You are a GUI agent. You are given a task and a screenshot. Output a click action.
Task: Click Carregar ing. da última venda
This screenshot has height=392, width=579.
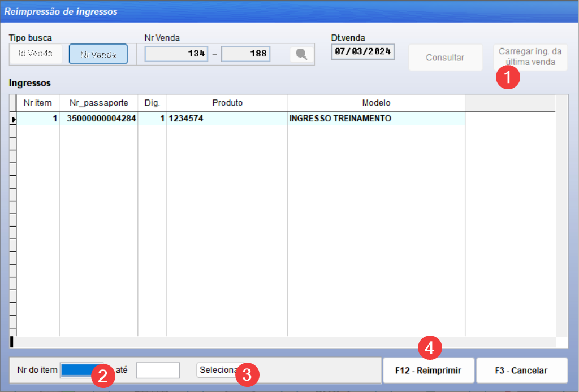[x=530, y=57]
